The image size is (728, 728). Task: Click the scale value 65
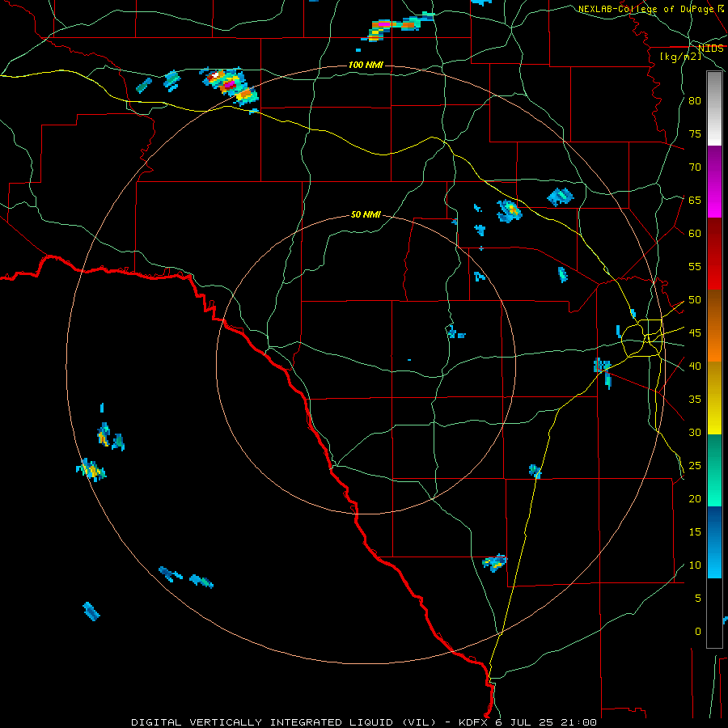695,200
